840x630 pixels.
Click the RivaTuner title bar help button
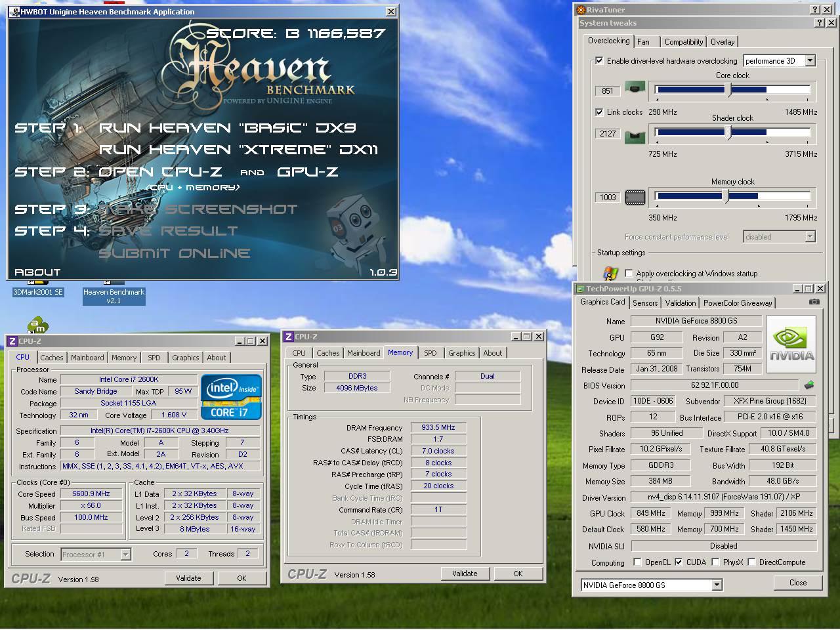point(815,10)
